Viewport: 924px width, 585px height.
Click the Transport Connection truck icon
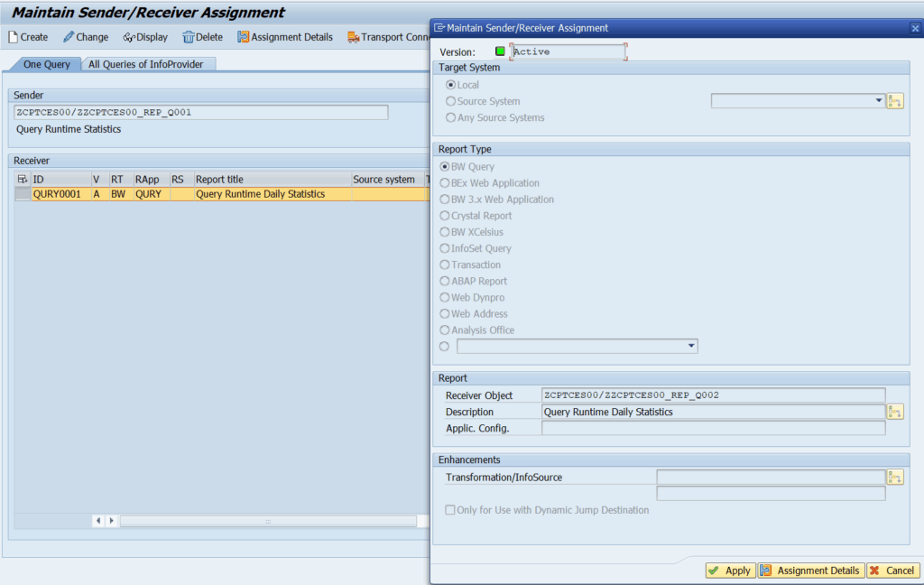[x=354, y=37]
